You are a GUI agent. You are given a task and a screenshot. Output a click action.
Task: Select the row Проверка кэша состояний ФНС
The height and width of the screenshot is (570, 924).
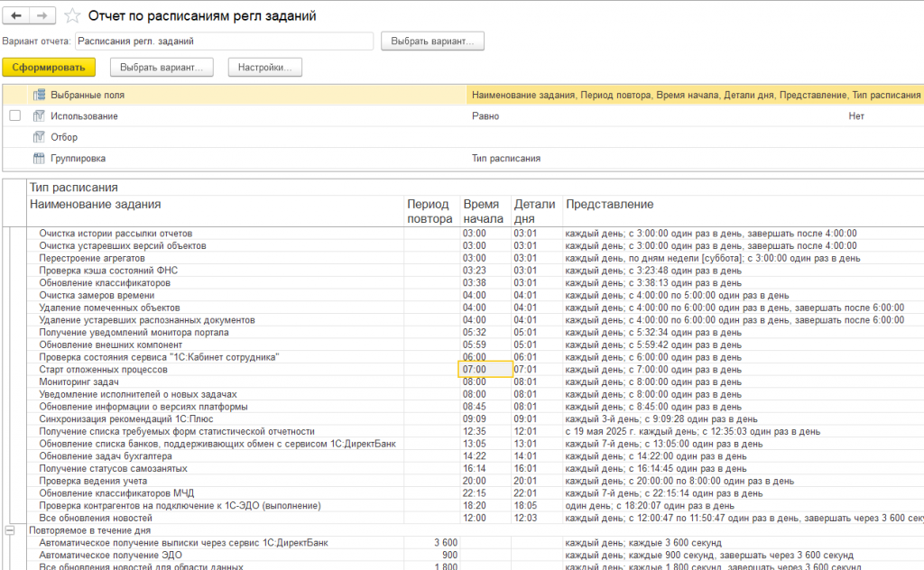pyautogui.click(x=108, y=271)
